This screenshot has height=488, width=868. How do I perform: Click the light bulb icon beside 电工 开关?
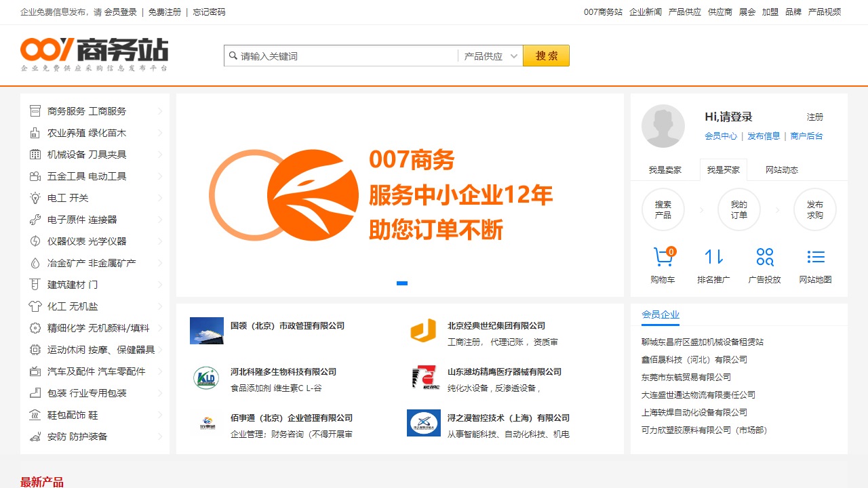pos(35,198)
